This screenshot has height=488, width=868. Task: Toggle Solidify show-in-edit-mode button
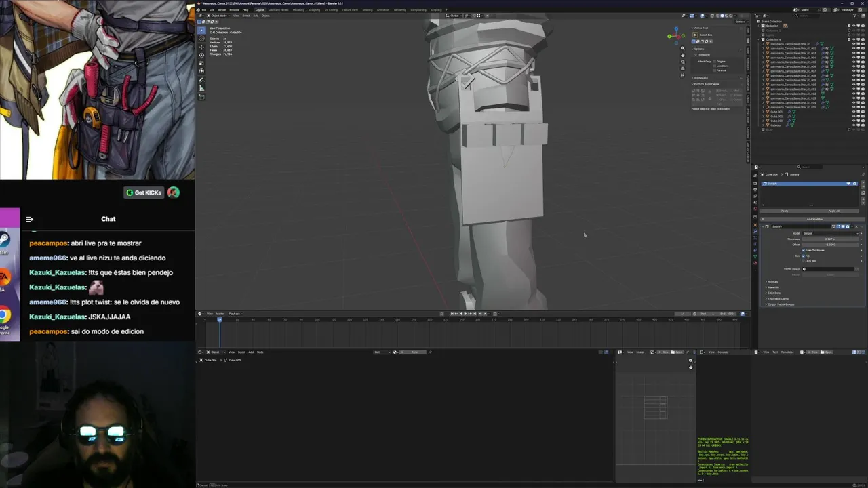pos(838,226)
